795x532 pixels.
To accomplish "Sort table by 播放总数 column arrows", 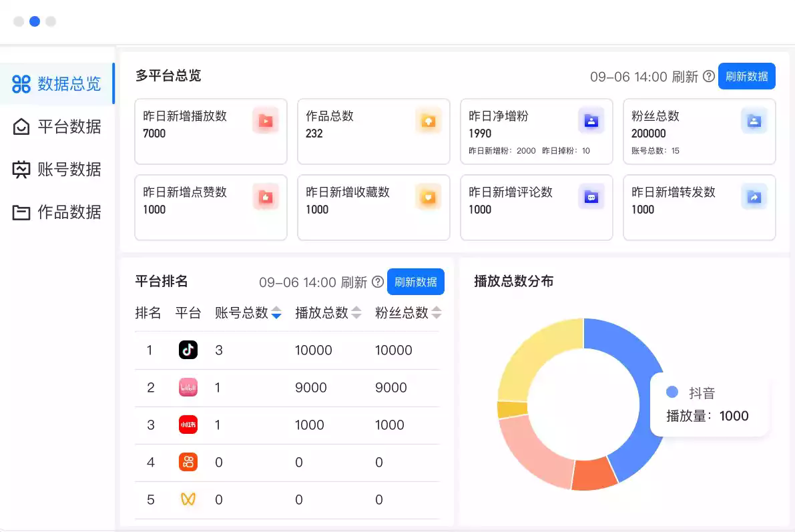I will coord(356,313).
